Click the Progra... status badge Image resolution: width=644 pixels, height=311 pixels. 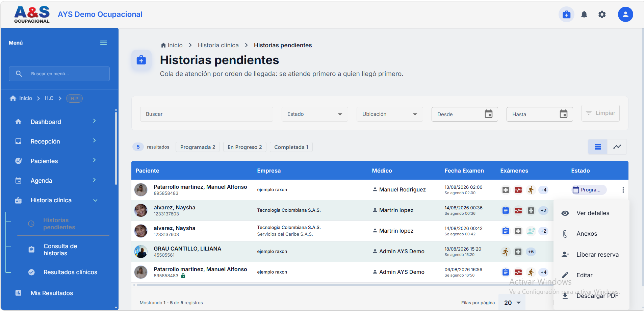pyautogui.click(x=589, y=190)
